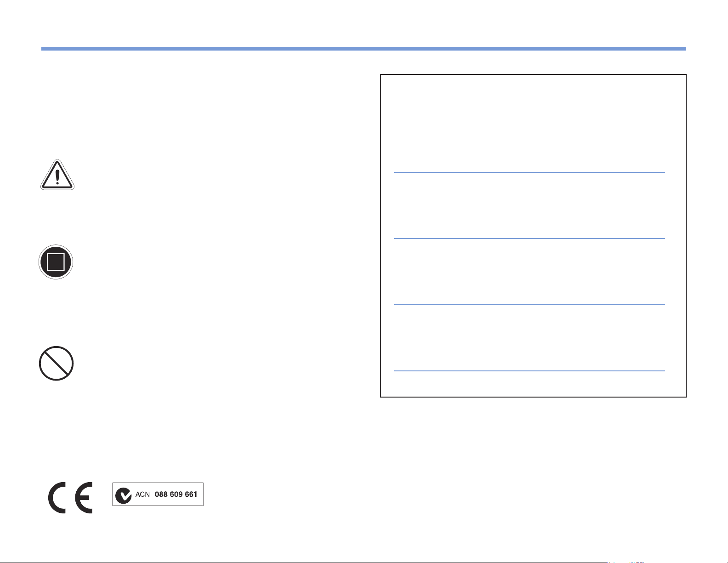Click the black circle with square icon
The image size is (728, 563).
56,262
